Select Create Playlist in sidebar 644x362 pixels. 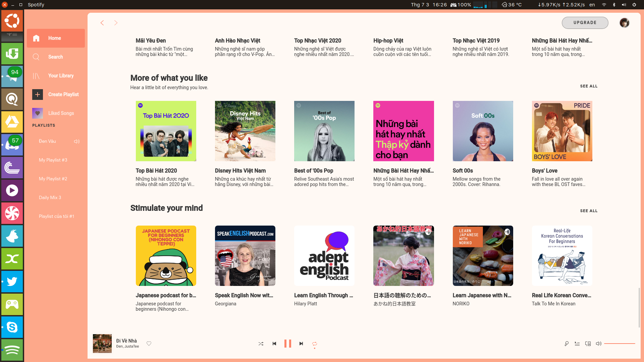[56, 95]
